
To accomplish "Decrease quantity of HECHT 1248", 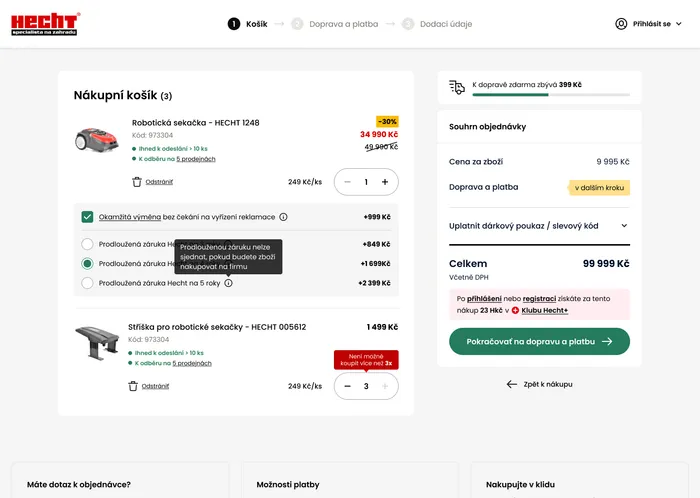I will (x=347, y=182).
